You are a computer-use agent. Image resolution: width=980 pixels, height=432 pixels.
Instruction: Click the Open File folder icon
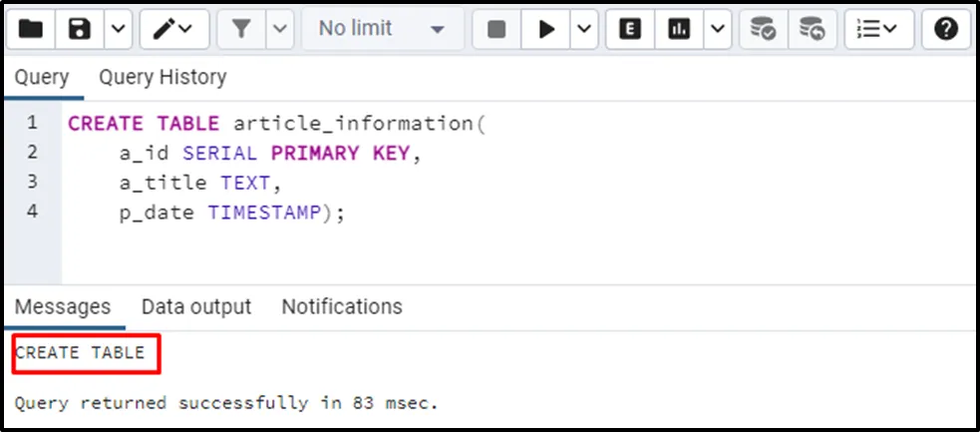point(31,29)
